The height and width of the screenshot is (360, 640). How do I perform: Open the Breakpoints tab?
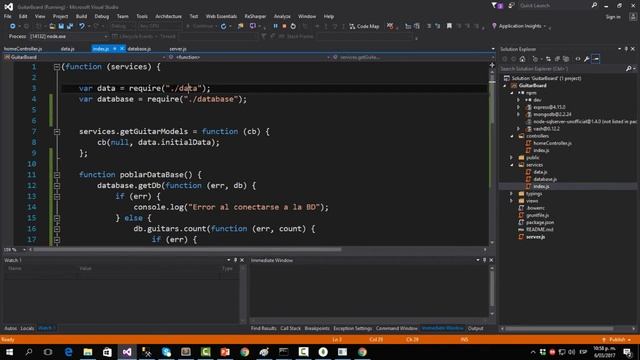tap(317, 328)
